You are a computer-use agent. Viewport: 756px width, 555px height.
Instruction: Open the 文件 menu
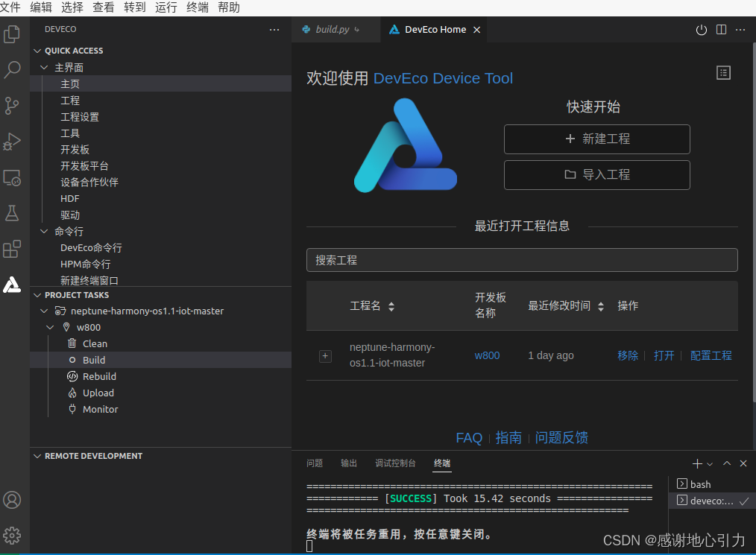[10, 7]
